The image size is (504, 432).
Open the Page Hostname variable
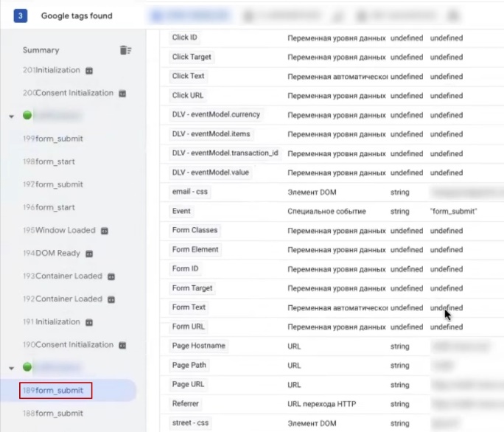198,346
